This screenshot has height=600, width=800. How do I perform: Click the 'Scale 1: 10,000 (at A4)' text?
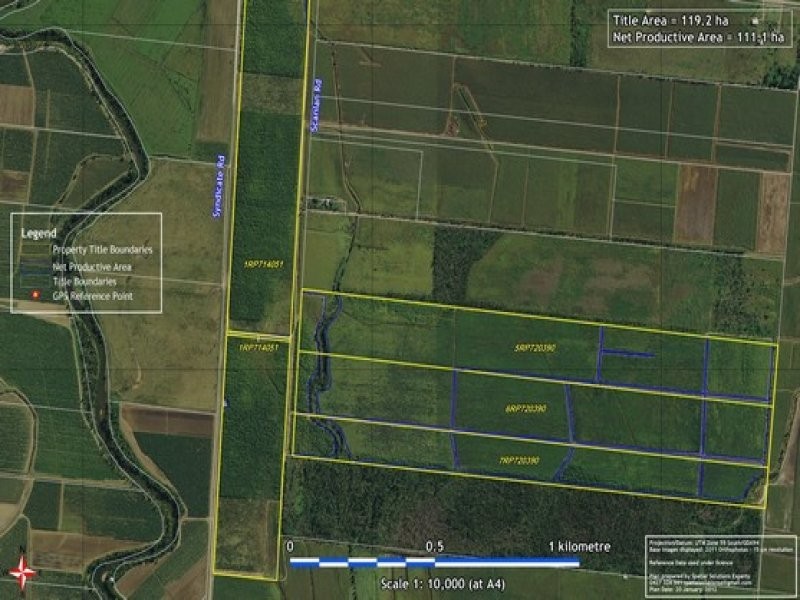pyautogui.click(x=443, y=584)
